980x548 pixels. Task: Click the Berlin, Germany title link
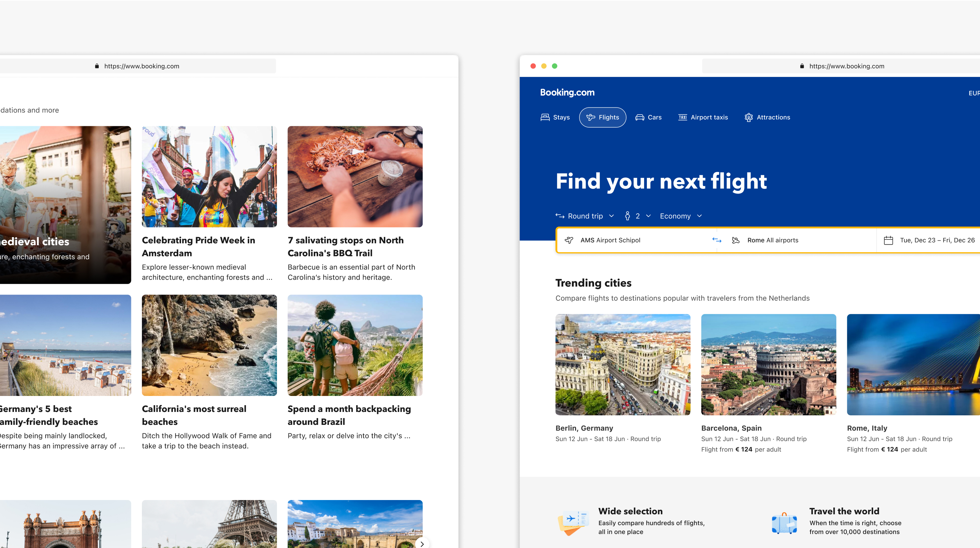tap(584, 428)
